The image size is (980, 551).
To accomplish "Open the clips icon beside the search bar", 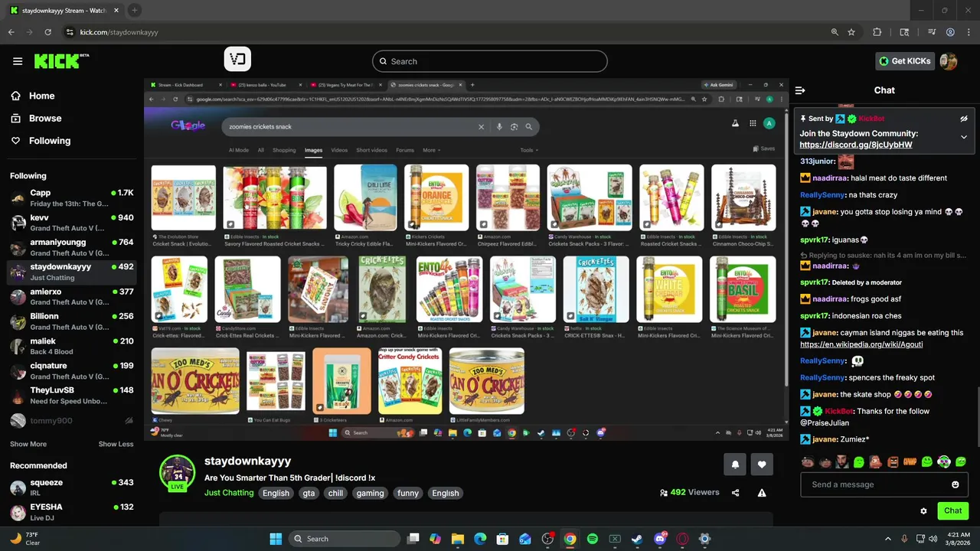I will (237, 60).
